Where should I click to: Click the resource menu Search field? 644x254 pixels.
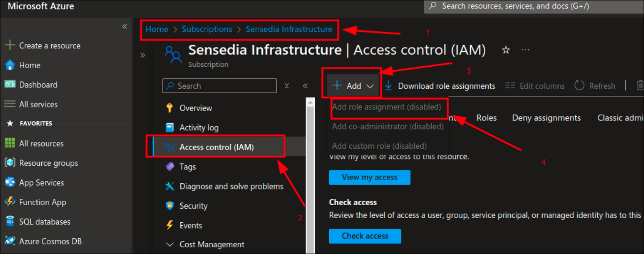tap(220, 86)
